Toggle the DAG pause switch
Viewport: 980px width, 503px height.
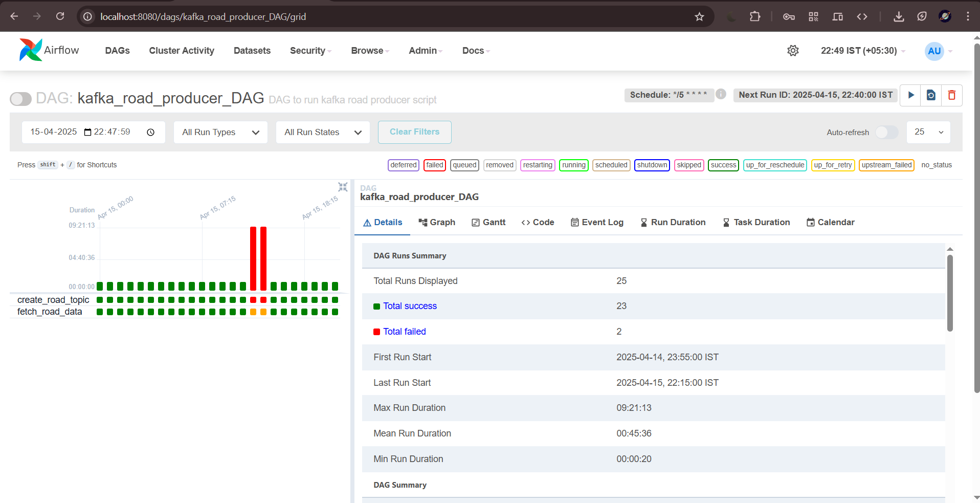click(x=21, y=99)
